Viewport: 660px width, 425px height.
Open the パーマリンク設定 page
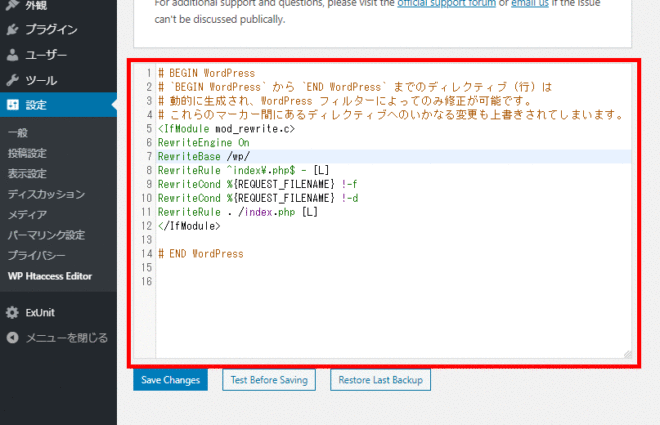tap(46, 235)
